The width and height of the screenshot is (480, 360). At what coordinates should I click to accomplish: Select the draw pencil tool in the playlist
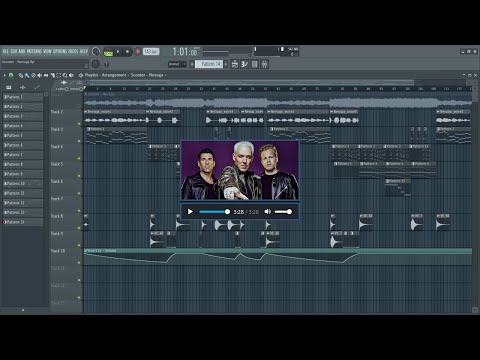[x=20, y=75]
